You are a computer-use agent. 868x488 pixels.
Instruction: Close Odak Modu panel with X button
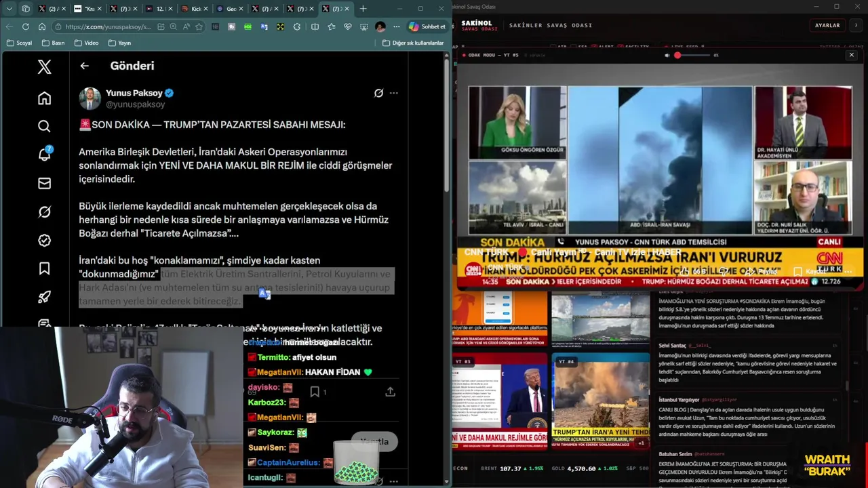pos(852,55)
